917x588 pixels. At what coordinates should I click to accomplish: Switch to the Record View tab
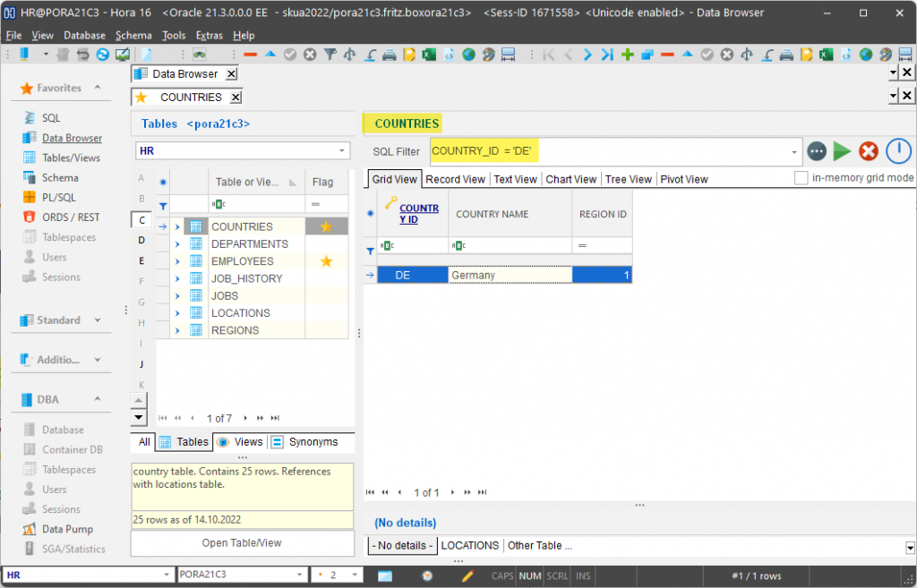(455, 178)
